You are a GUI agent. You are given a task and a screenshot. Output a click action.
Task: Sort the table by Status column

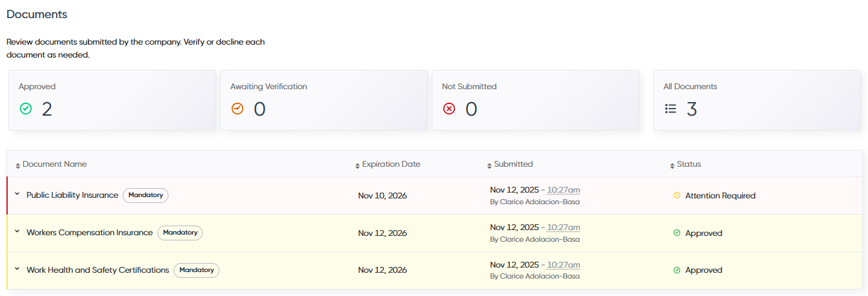pos(686,164)
